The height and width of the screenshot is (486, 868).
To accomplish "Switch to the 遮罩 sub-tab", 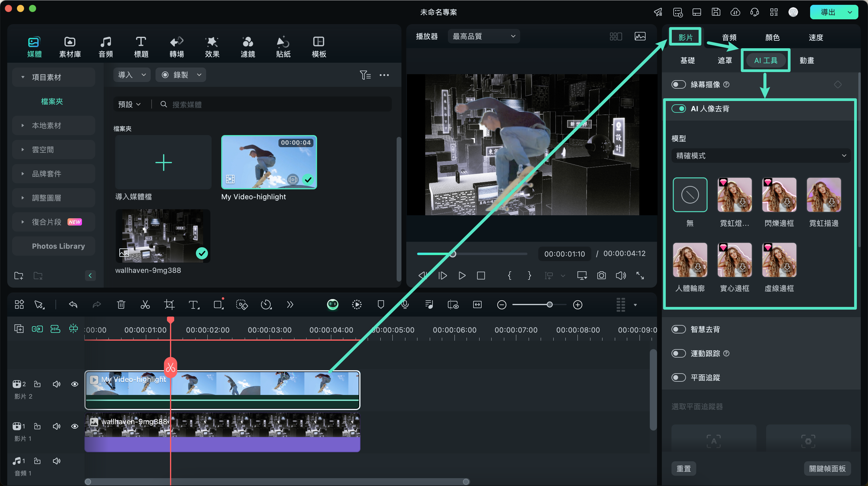I will (x=725, y=60).
